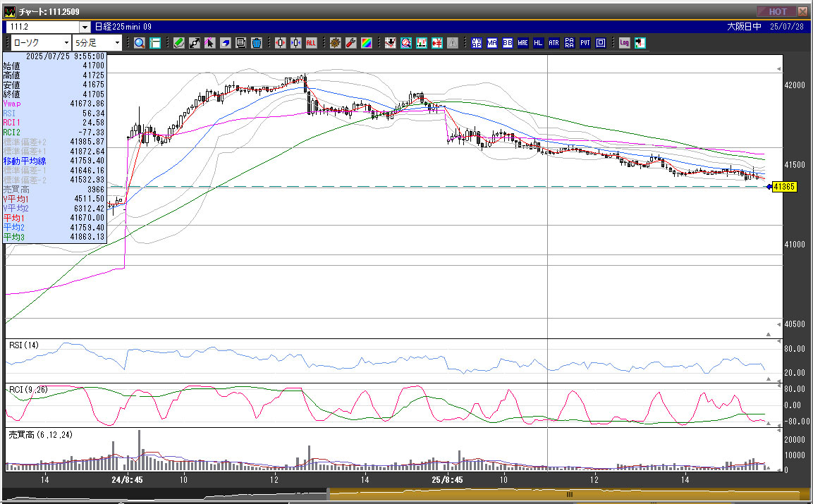Select the green pencil drawing tool
The image size is (813, 504).
(x=179, y=43)
